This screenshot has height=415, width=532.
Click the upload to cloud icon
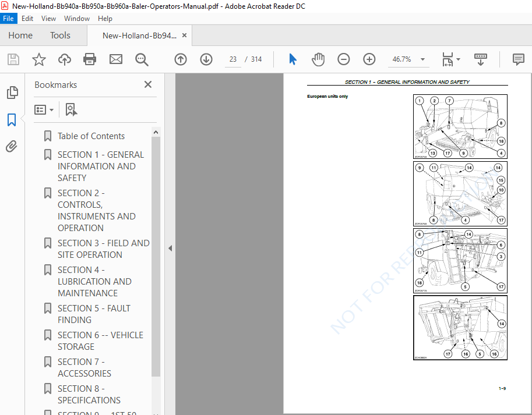[x=65, y=59]
